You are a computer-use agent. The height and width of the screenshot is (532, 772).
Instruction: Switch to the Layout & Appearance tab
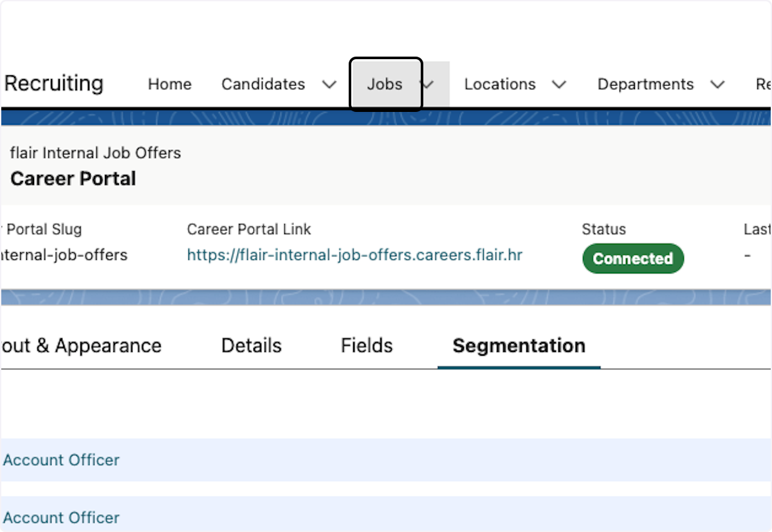pos(81,345)
